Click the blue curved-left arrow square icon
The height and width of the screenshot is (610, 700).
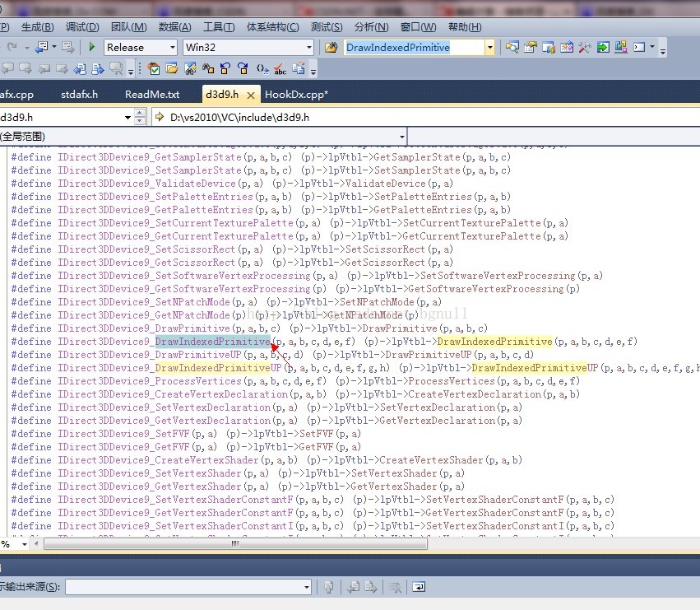pyautogui.click(x=225, y=68)
